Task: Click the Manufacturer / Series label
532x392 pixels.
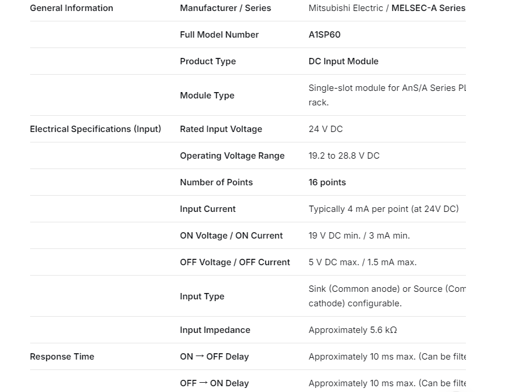Action: tap(225, 8)
